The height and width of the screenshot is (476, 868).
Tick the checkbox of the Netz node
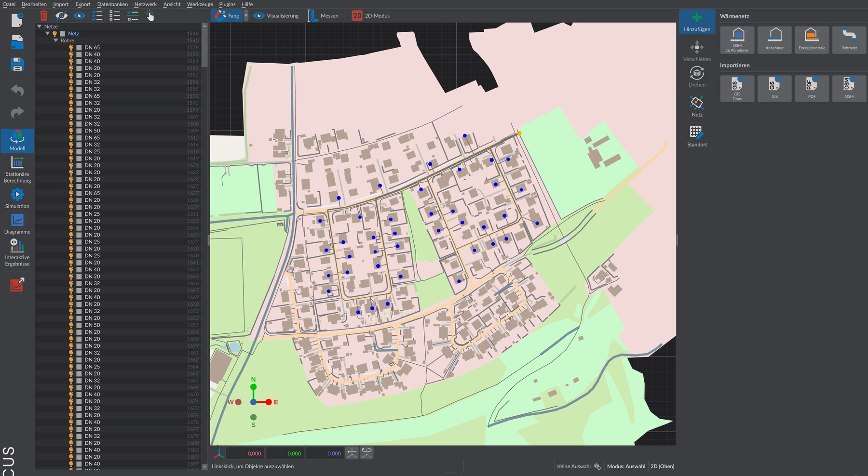tap(62, 34)
